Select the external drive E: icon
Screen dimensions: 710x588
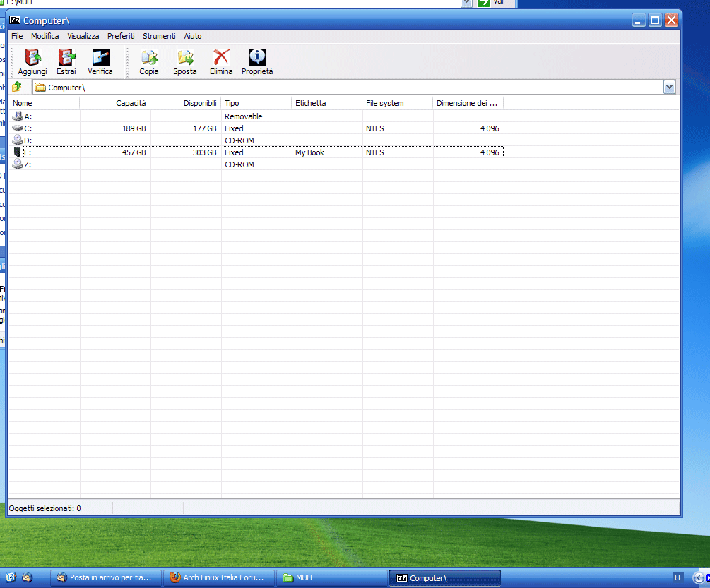(x=18, y=152)
